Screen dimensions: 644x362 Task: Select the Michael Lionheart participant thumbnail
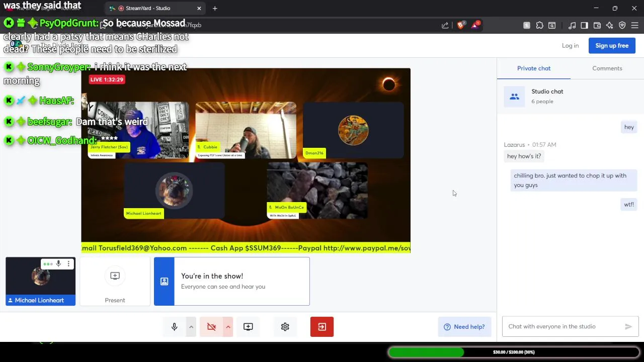tap(40, 282)
